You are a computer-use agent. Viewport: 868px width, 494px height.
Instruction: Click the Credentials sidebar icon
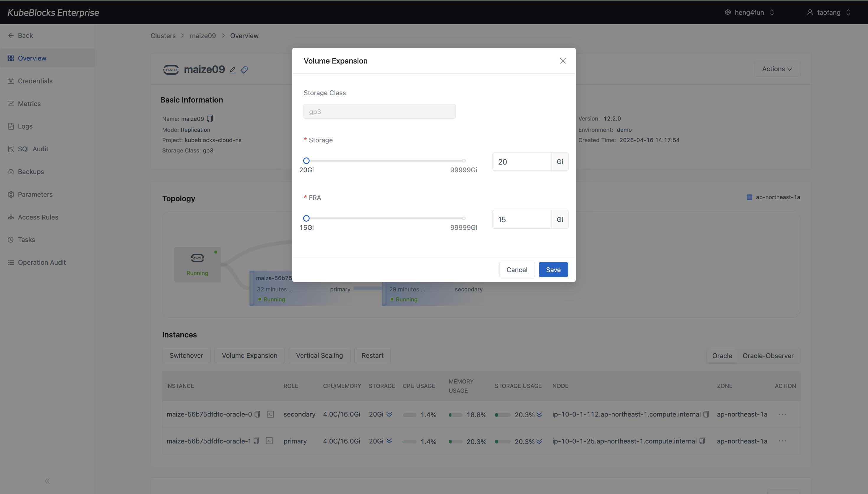pyautogui.click(x=11, y=81)
